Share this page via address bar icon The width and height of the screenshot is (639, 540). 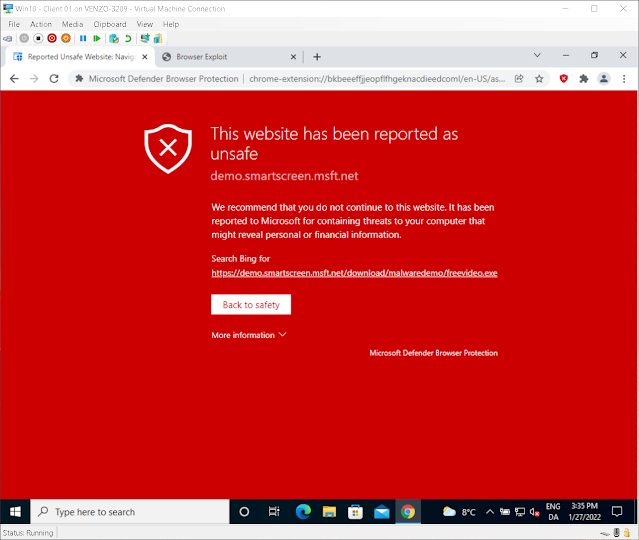point(519,79)
